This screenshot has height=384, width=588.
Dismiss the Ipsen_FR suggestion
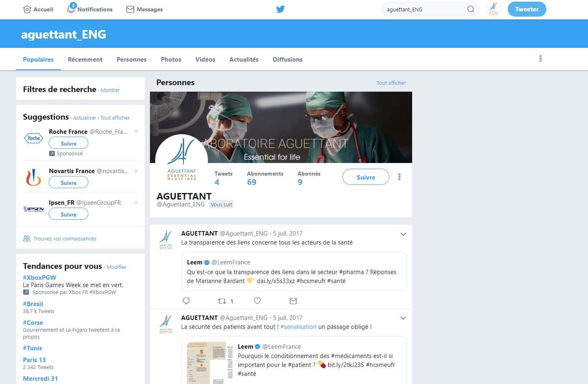pos(136,202)
